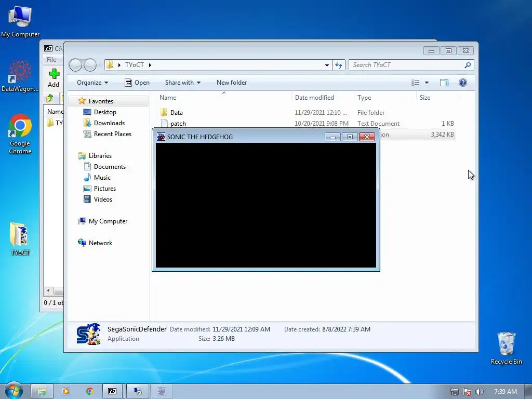The width and height of the screenshot is (532, 399).
Task: Select Favorites in navigation pane
Action: coord(101,101)
